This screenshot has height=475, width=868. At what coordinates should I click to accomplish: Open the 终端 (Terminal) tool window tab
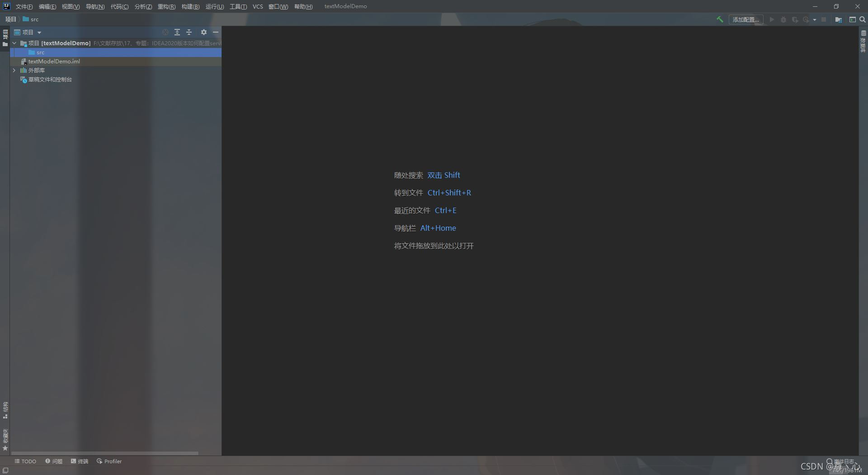tap(80, 461)
